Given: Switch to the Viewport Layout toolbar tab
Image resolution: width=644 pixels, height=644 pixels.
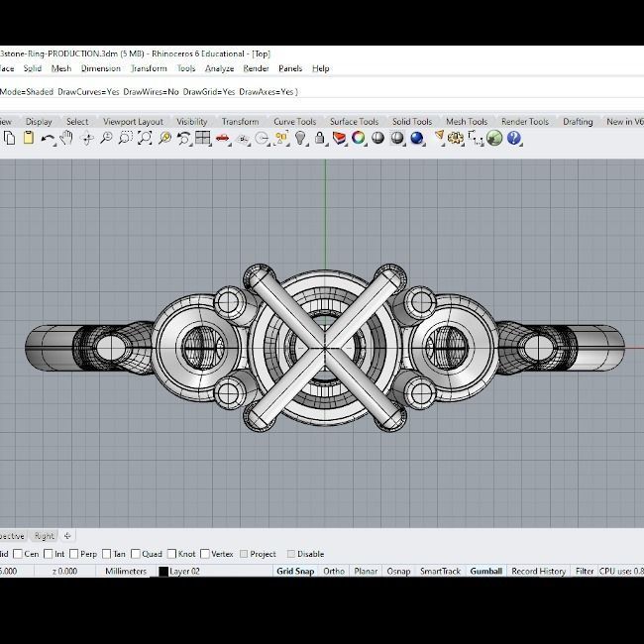Looking at the screenshot, I should point(133,122).
